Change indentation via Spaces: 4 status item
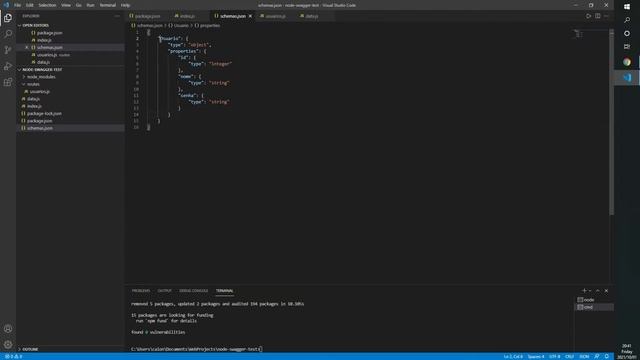 536,356
